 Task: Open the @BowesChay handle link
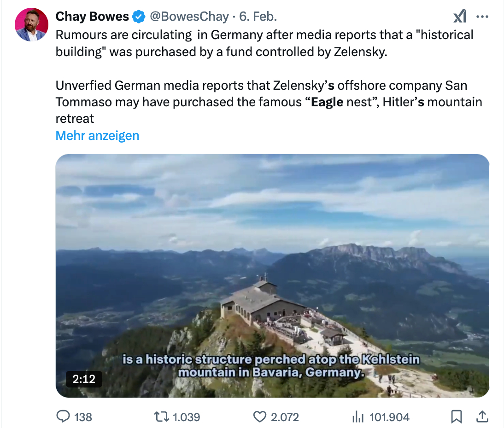[189, 17]
